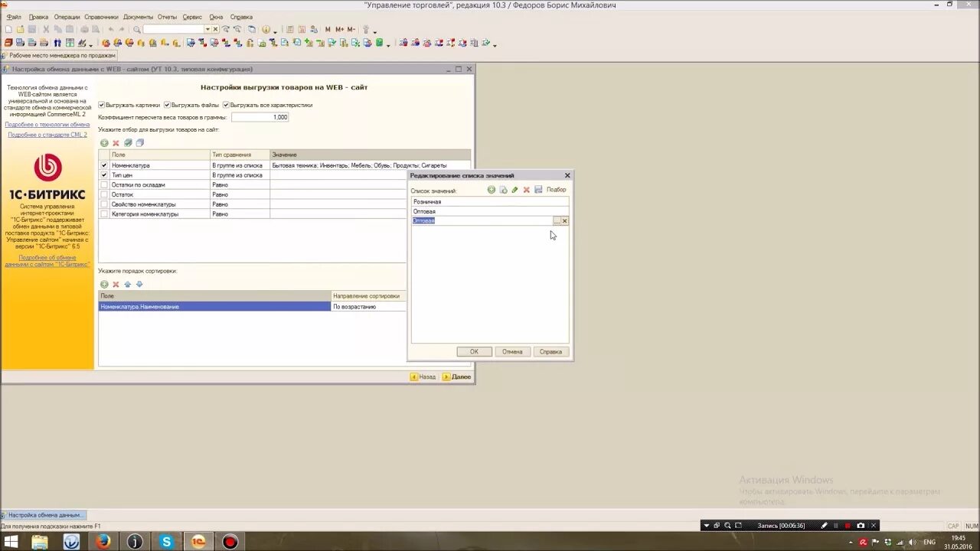This screenshot has width=980, height=551.
Task: Open the Подробнее о стандарте CML 2 link
Action: coord(47,135)
